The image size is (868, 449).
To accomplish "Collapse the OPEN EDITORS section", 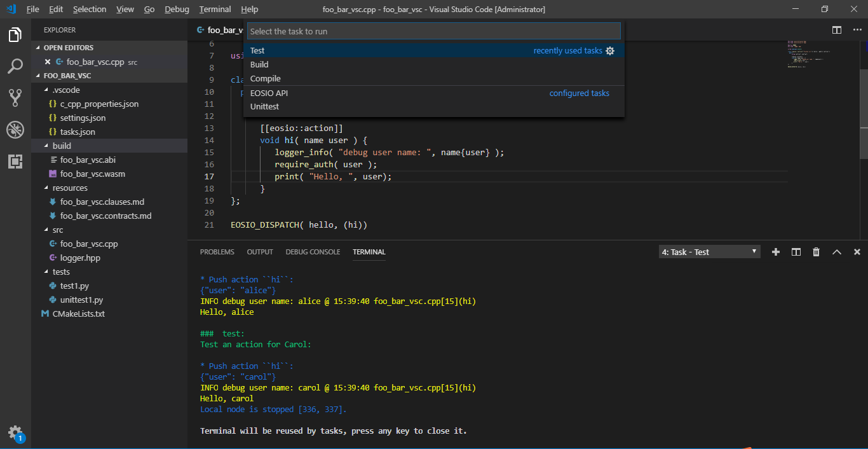I will [109, 48].
